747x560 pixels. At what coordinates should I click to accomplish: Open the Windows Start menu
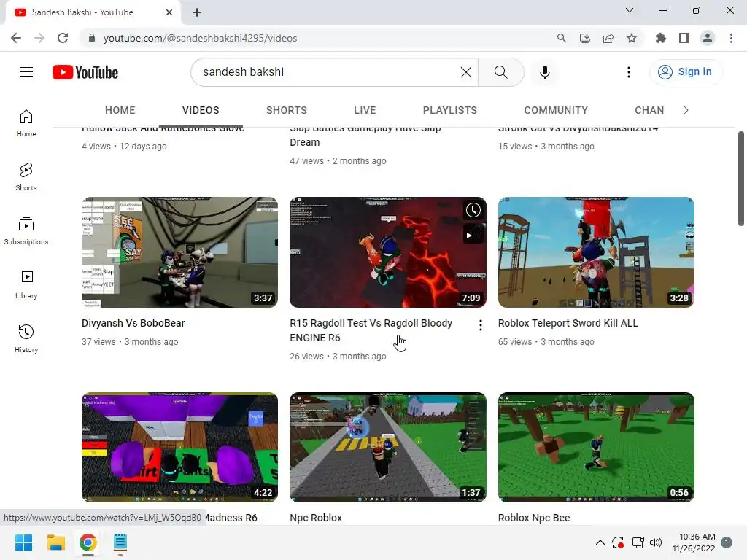[x=23, y=542]
